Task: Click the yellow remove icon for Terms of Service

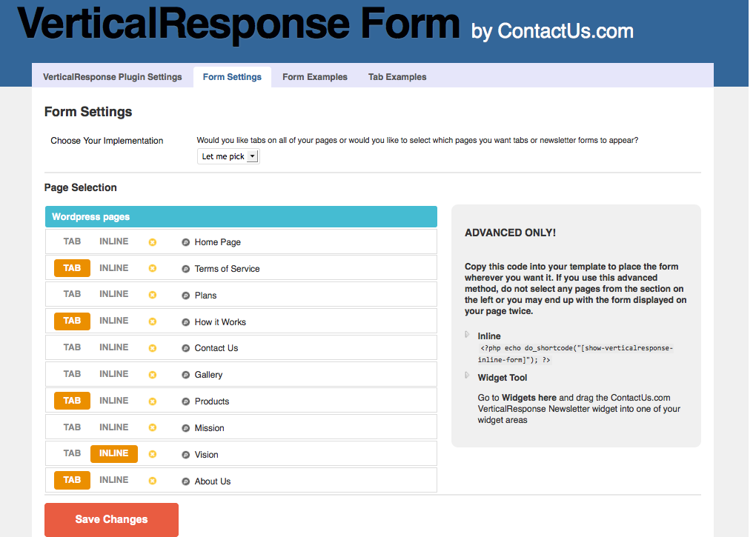Action: [153, 269]
